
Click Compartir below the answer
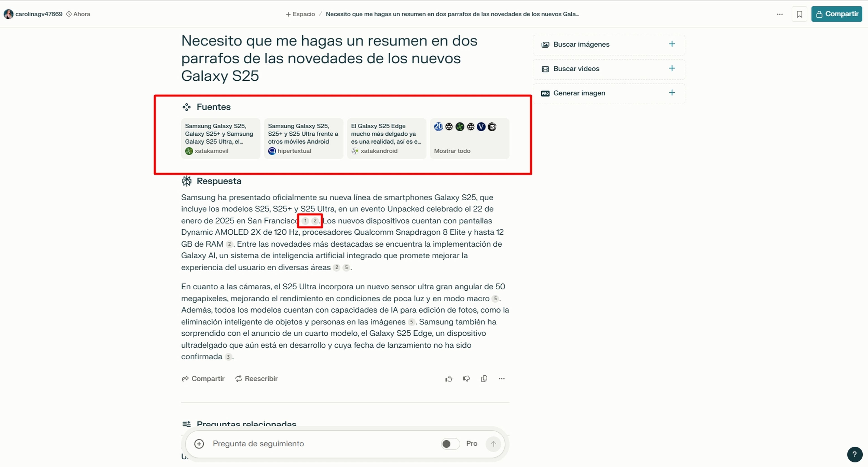[x=203, y=379]
